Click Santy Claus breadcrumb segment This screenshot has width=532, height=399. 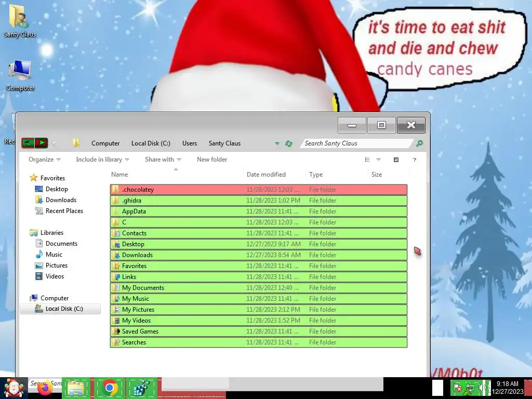click(224, 143)
